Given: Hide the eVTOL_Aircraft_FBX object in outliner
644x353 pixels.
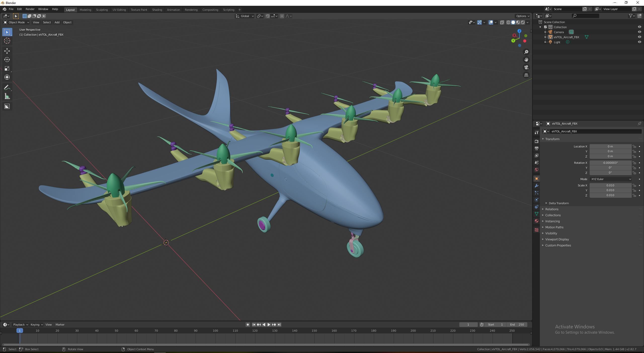Looking at the screenshot, I should coord(639,37).
